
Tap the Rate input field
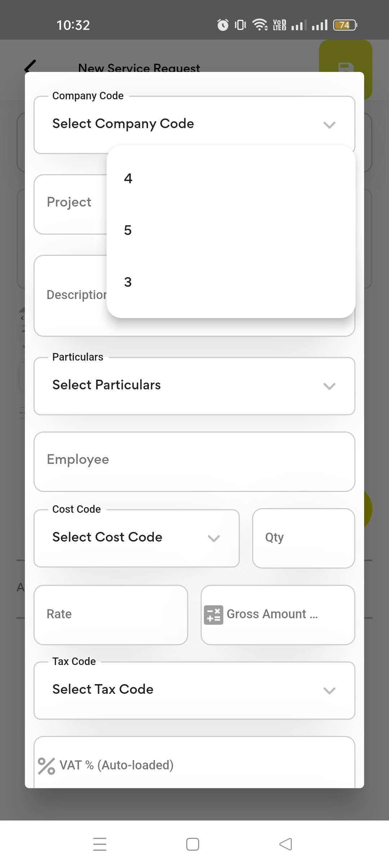[111, 615]
